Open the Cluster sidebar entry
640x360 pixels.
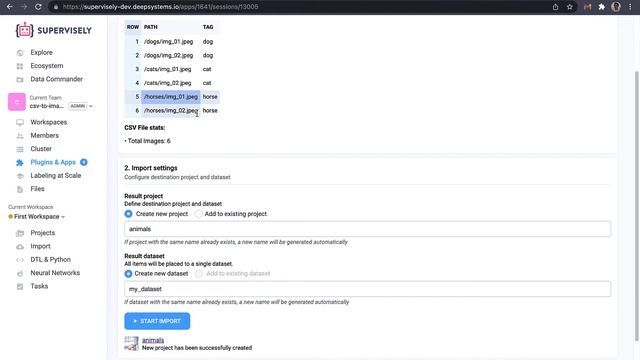coord(41,149)
